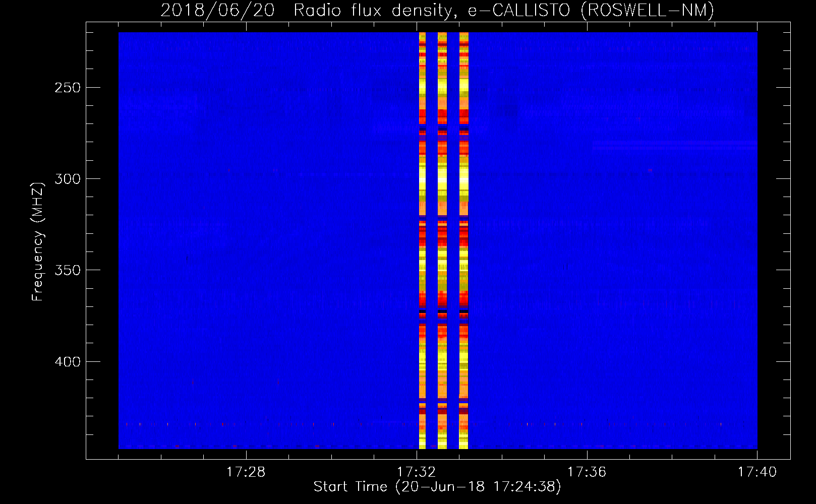Click the date '2018/06/20' in the title
Image resolution: width=816 pixels, height=504 pixels.
click(x=218, y=10)
